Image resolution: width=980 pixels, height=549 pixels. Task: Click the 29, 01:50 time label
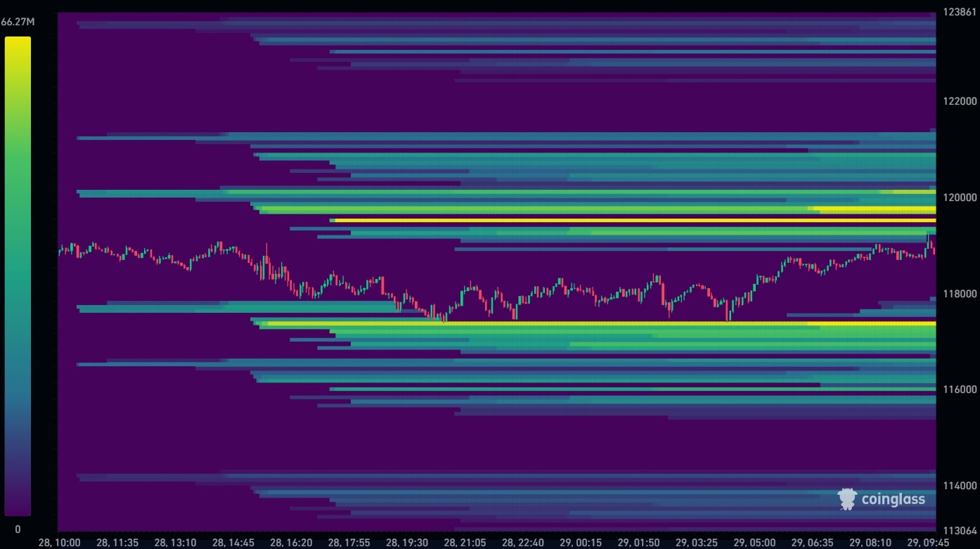click(x=639, y=543)
